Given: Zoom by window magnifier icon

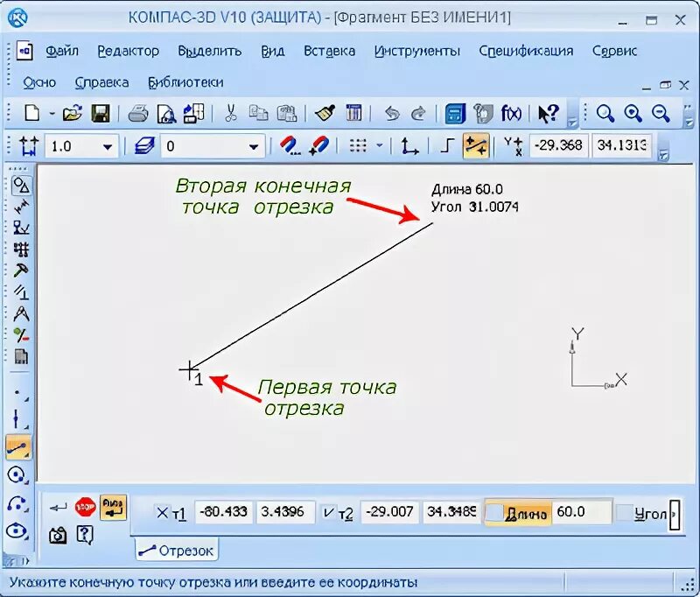Looking at the screenshot, I should pos(605,114).
